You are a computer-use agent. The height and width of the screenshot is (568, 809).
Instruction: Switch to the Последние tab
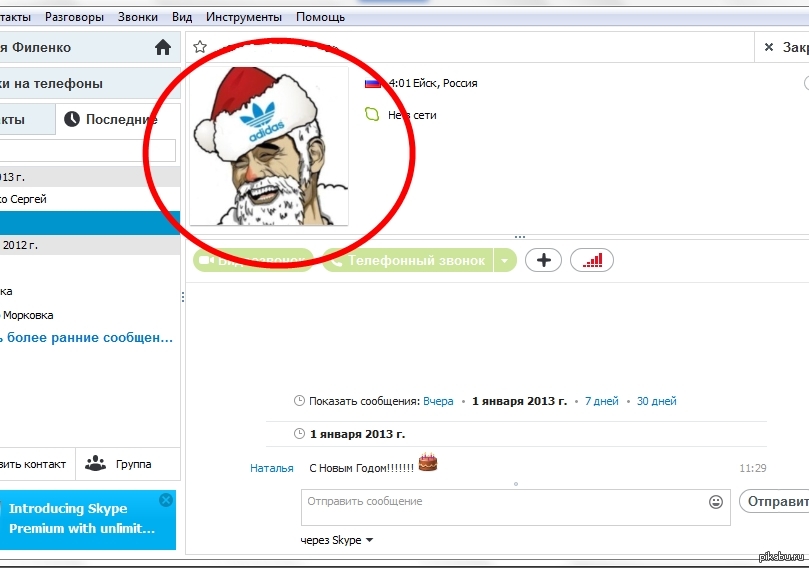118,119
